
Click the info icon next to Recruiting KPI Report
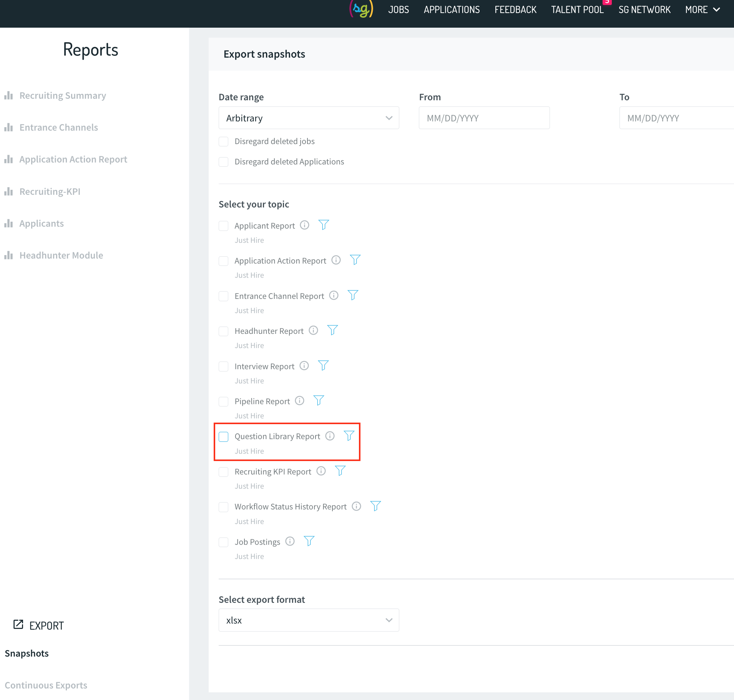click(x=321, y=471)
